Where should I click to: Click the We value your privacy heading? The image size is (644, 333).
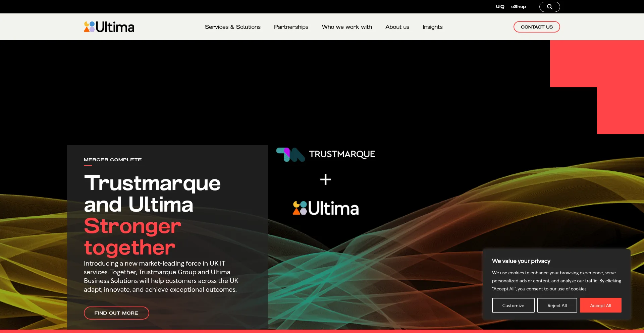pyautogui.click(x=521, y=261)
